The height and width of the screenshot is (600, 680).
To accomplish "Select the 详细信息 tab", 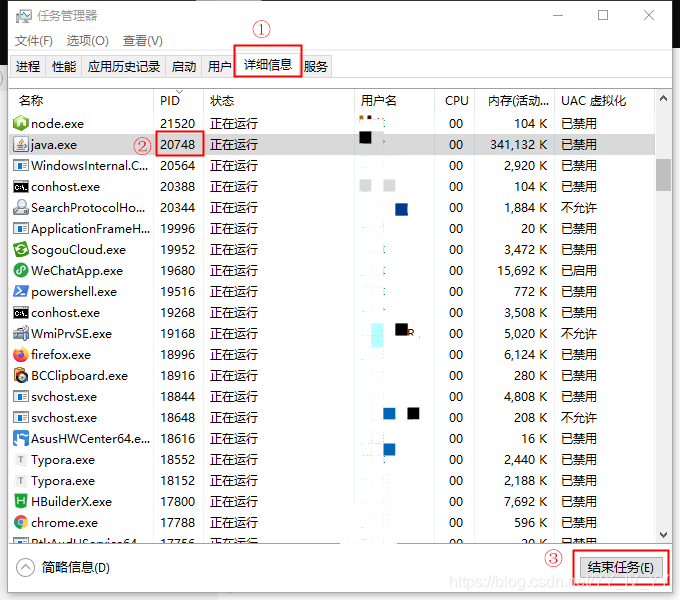I will (x=268, y=65).
